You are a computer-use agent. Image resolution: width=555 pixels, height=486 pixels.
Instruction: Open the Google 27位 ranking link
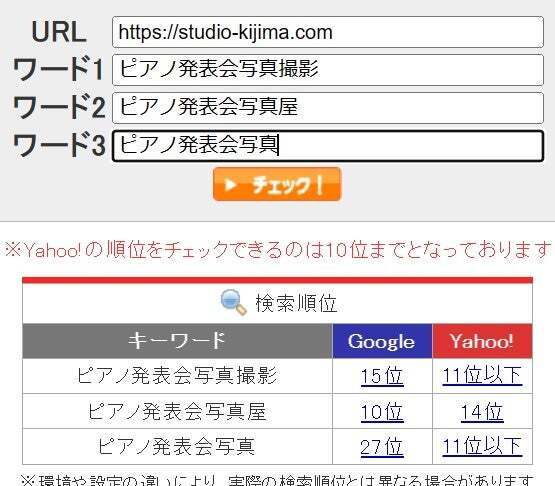pyautogui.click(x=382, y=447)
